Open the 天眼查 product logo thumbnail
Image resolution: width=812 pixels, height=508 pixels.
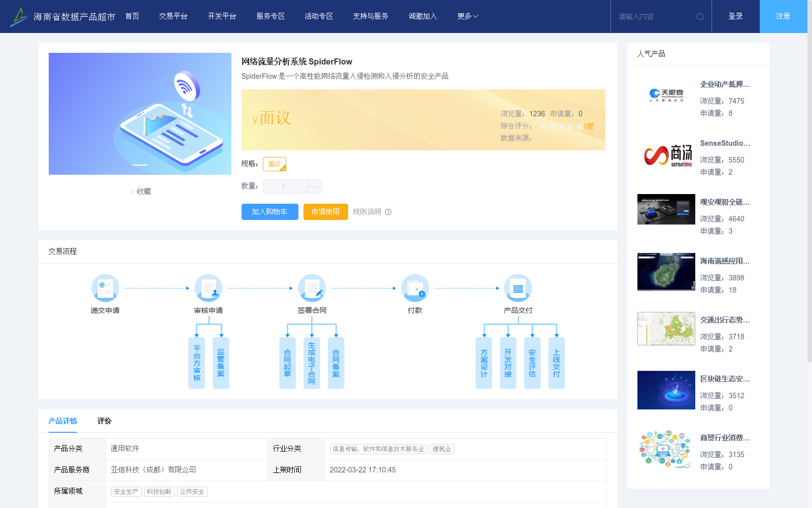[x=666, y=96]
